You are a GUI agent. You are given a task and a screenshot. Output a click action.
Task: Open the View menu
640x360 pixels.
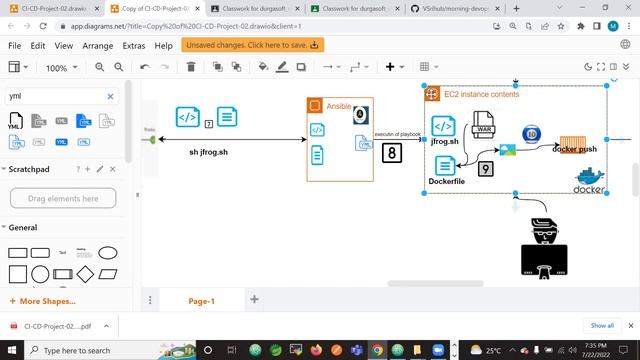coord(64,46)
